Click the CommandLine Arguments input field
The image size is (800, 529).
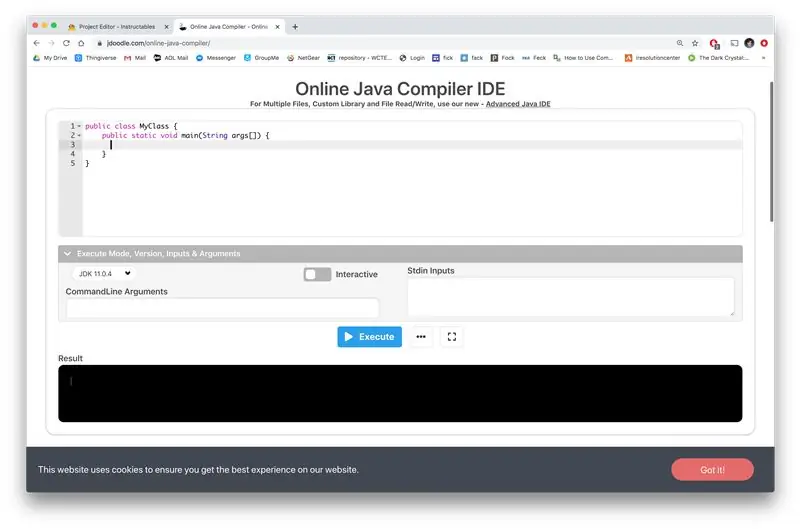(222, 308)
